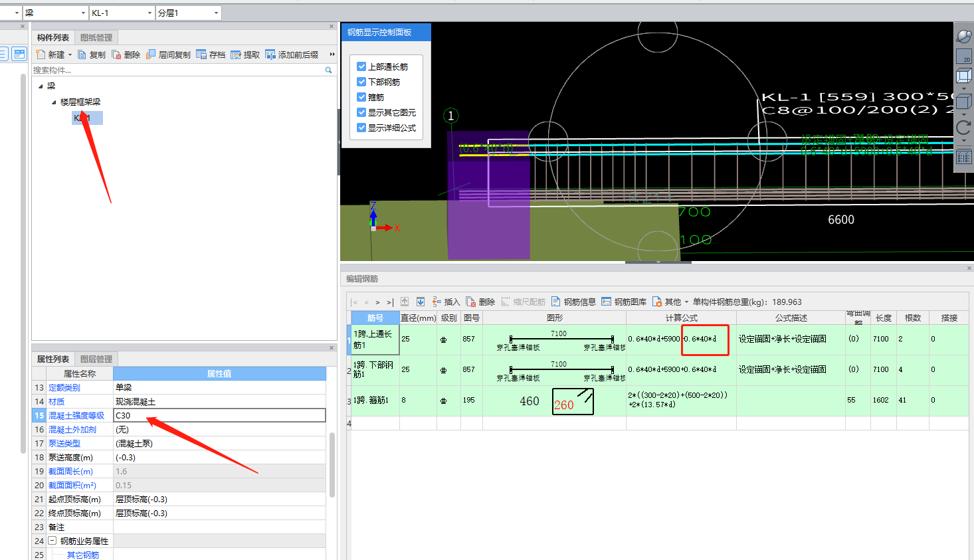Screen dimensions: 974x560
Task: Expand the component toolbar overflow arrow
Action: tap(332, 54)
